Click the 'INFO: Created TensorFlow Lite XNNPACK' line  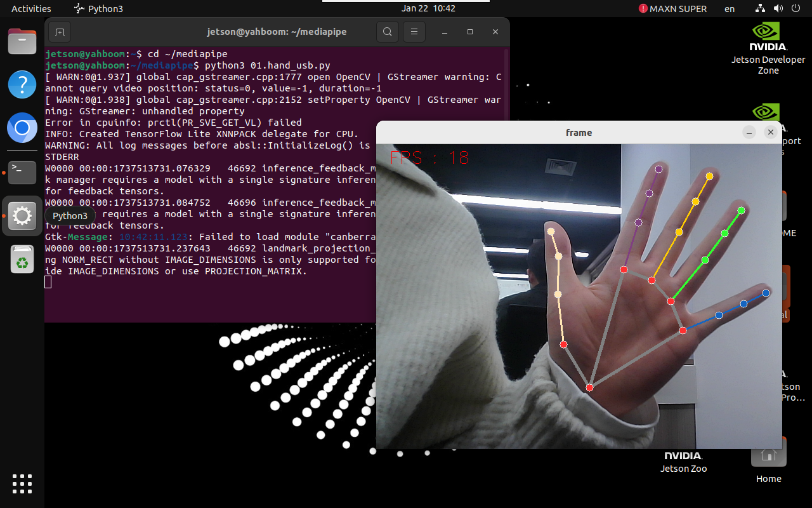pos(202,134)
